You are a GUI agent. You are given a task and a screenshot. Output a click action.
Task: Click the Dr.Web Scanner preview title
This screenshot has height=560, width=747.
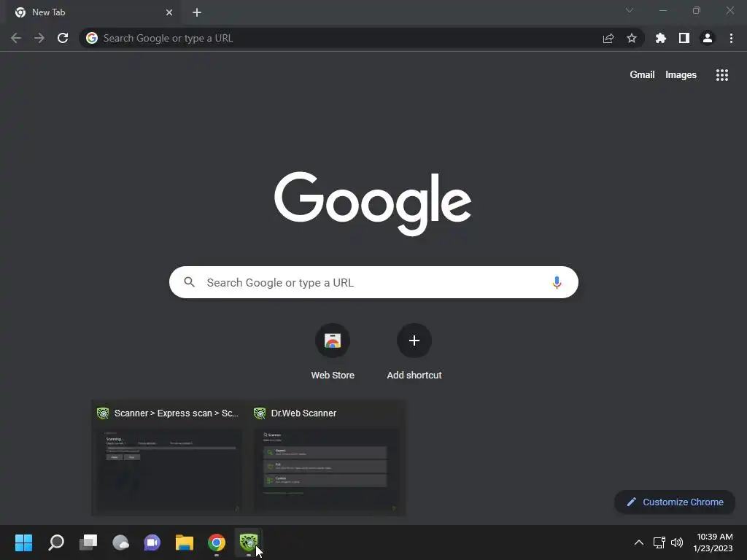click(x=303, y=413)
